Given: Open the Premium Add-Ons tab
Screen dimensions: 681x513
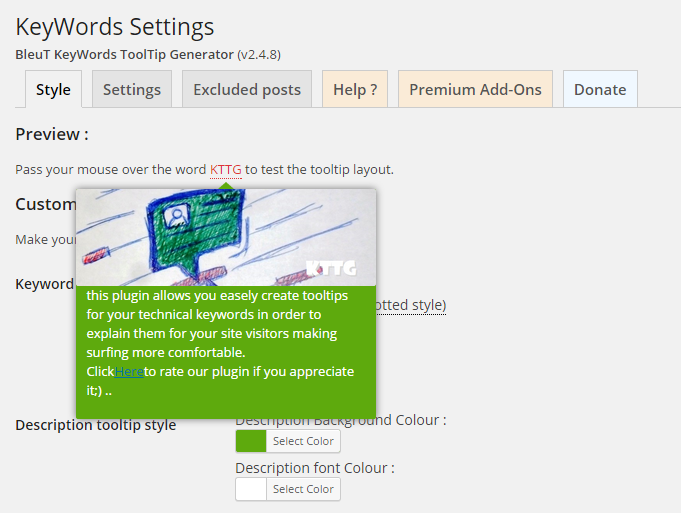Looking at the screenshot, I should click(x=475, y=89).
